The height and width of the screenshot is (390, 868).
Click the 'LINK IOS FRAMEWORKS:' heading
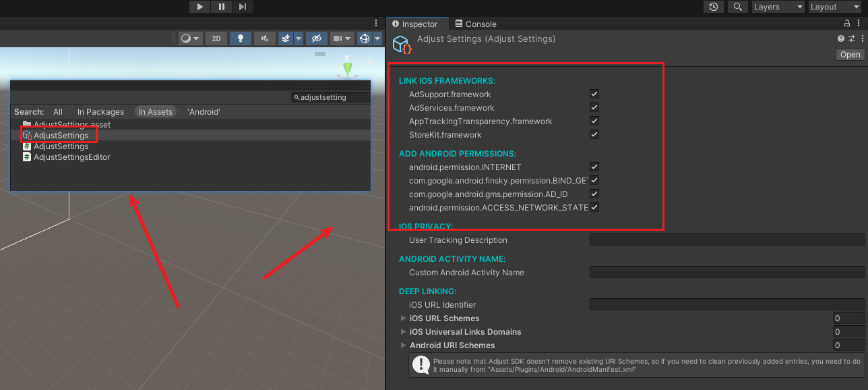click(447, 81)
